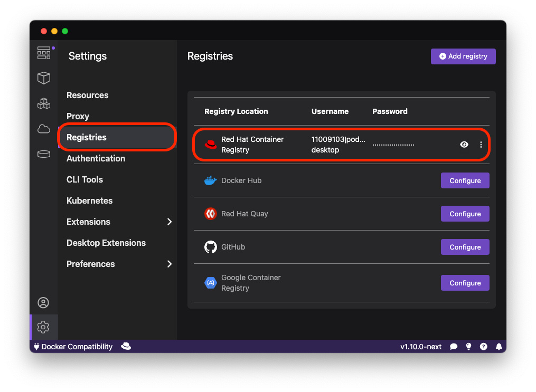Open the help question mark icon
Image resolution: width=536 pixels, height=392 pixels.
[484, 347]
